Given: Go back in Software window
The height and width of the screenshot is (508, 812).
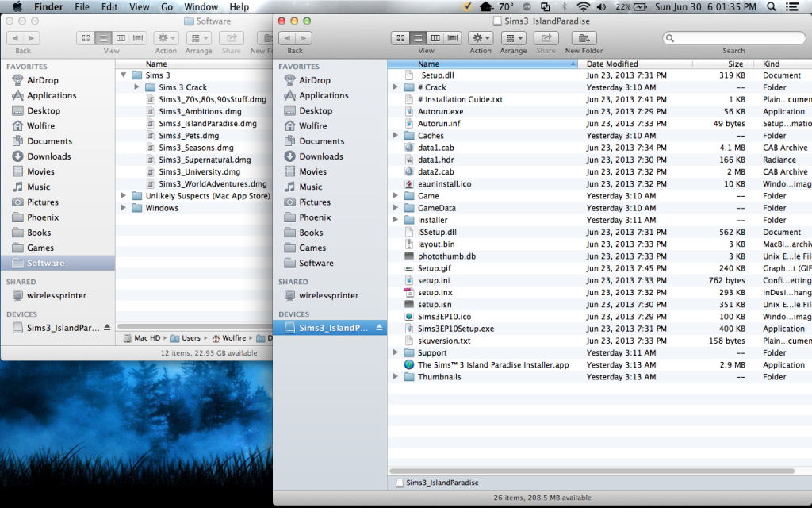Looking at the screenshot, I should pos(15,38).
